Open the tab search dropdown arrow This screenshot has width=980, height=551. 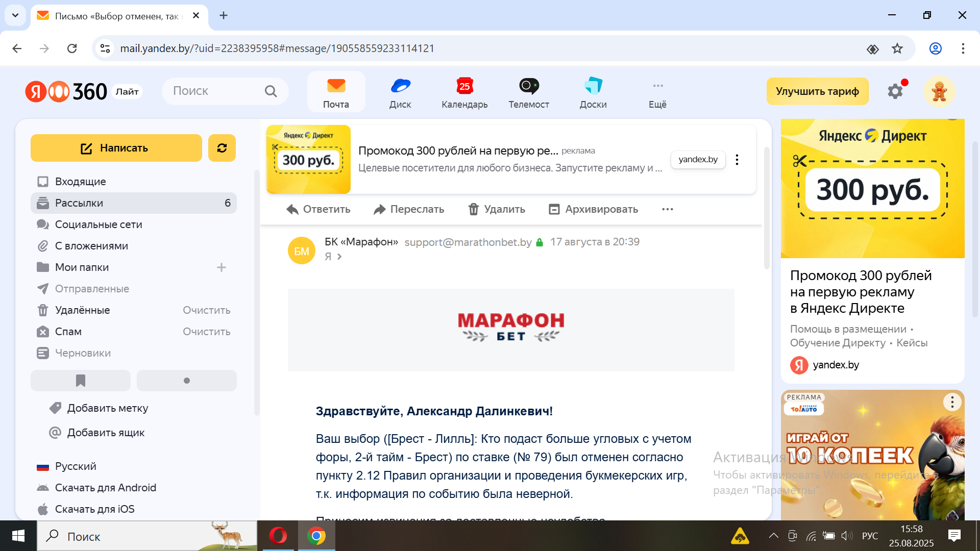tap(15, 15)
